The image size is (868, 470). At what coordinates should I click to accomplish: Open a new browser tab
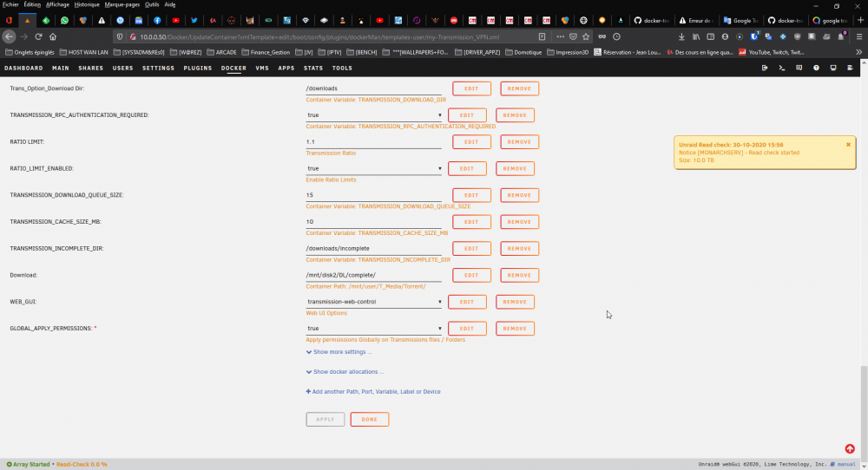pyautogui.click(x=860, y=21)
